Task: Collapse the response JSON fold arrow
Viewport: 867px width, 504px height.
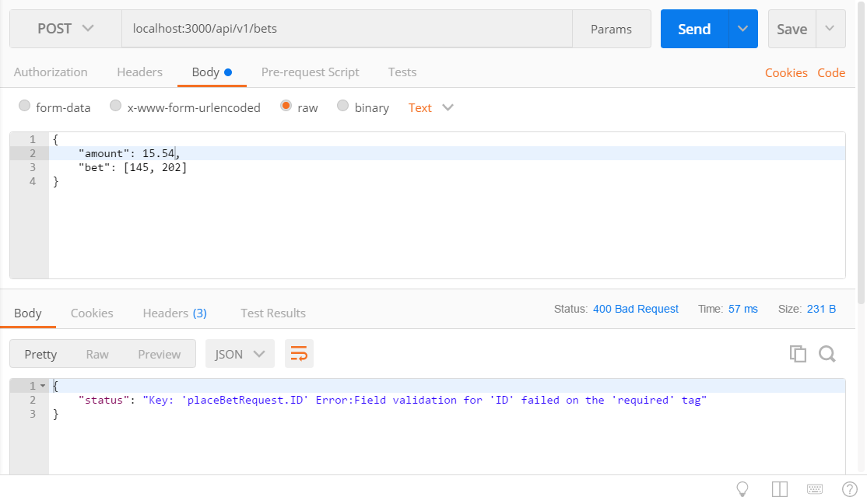Action: tap(43, 386)
